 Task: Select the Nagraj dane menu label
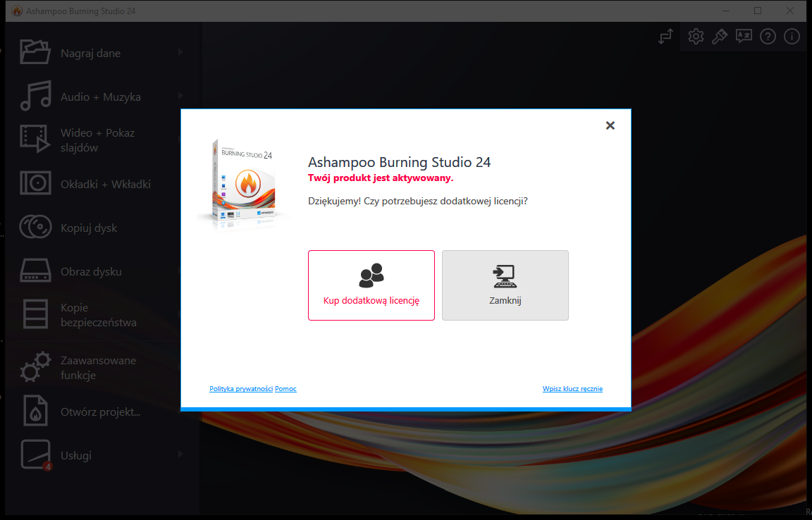coord(91,54)
